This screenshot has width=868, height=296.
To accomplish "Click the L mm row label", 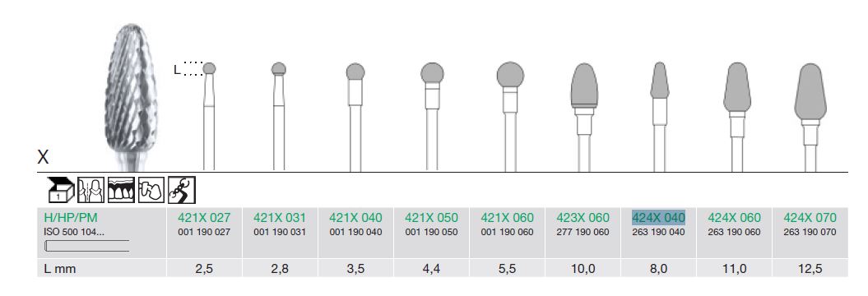I will [60, 269].
